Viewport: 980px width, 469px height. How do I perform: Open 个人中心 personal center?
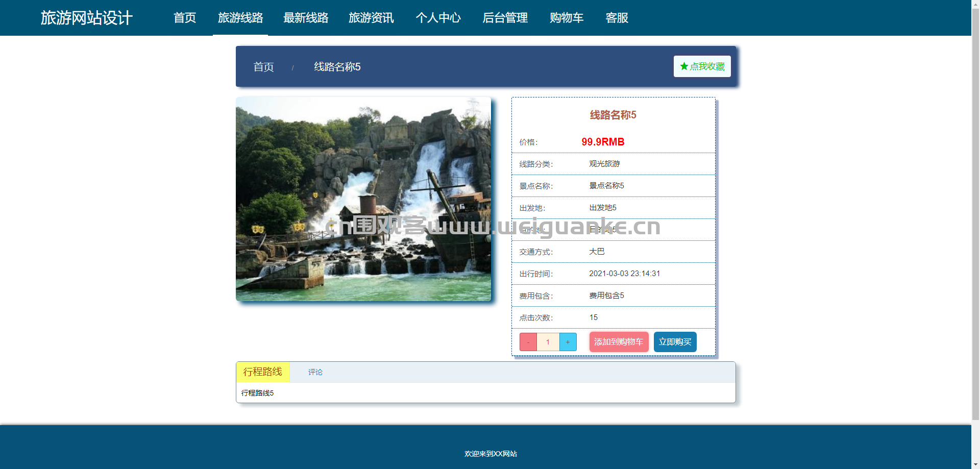tap(438, 18)
